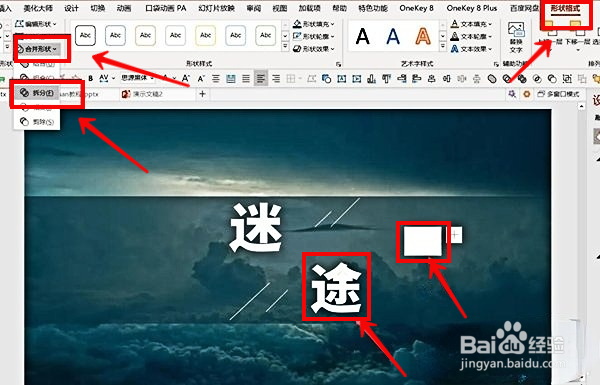This screenshot has height=385, width=600.
Task: Open the 艺术字样式 group dialog launcher
Action: click(x=496, y=64)
